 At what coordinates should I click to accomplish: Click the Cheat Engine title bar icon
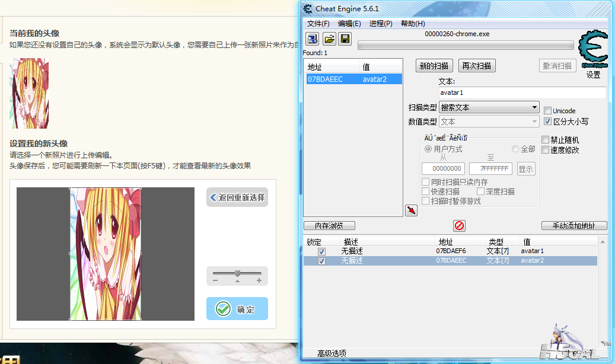pos(308,9)
